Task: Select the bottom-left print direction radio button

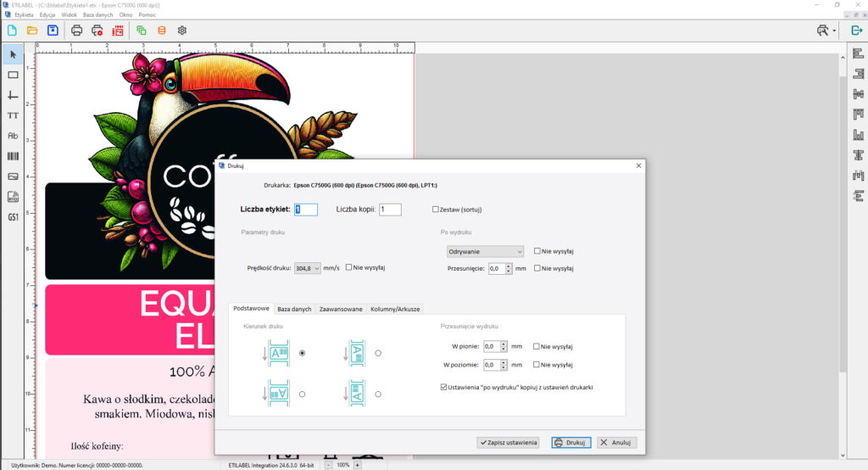Action: tap(303, 394)
